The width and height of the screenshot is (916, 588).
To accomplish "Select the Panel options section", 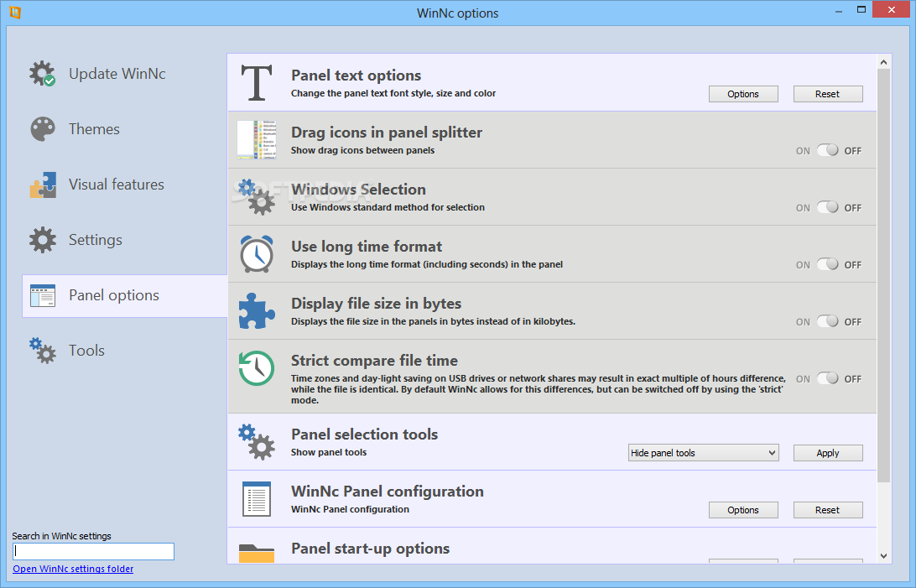I will (124, 296).
